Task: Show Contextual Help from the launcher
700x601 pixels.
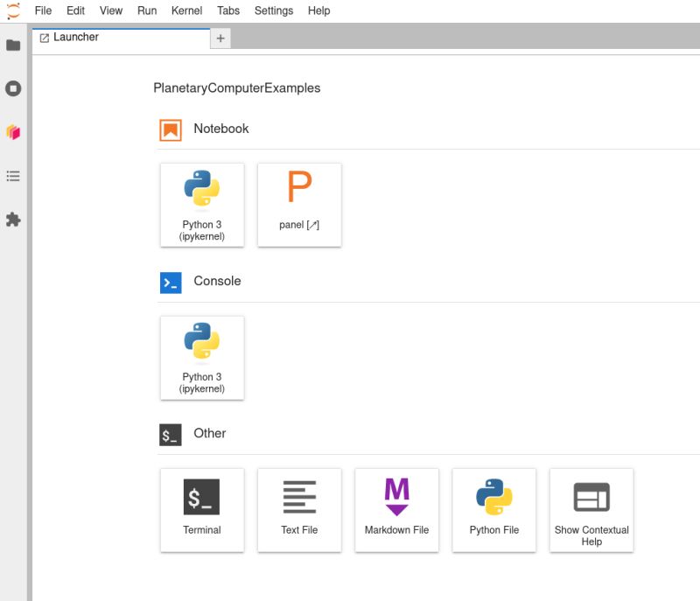Action: click(x=591, y=510)
